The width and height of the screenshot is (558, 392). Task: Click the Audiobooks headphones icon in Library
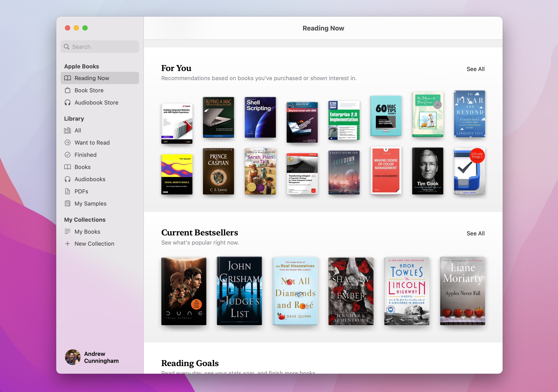[x=68, y=179]
